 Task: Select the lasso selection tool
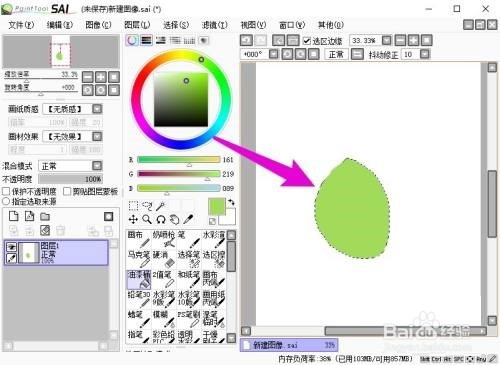click(x=147, y=206)
